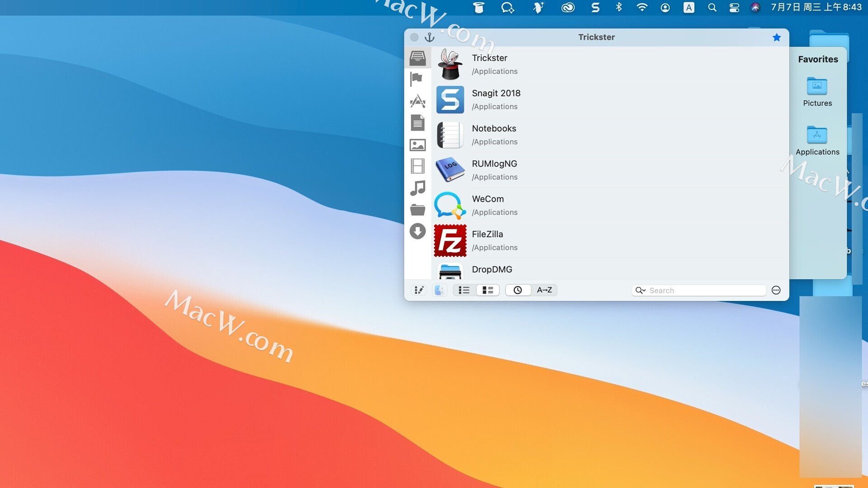Open the Trickster top hat icon in the menu bar
Viewport: 868px width, 488px height.
(x=478, y=7)
